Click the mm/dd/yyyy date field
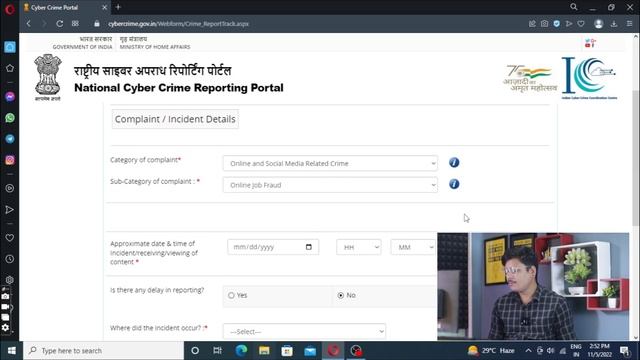Image resolution: width=640 pixels, height=360 pixels. [273, 247]
